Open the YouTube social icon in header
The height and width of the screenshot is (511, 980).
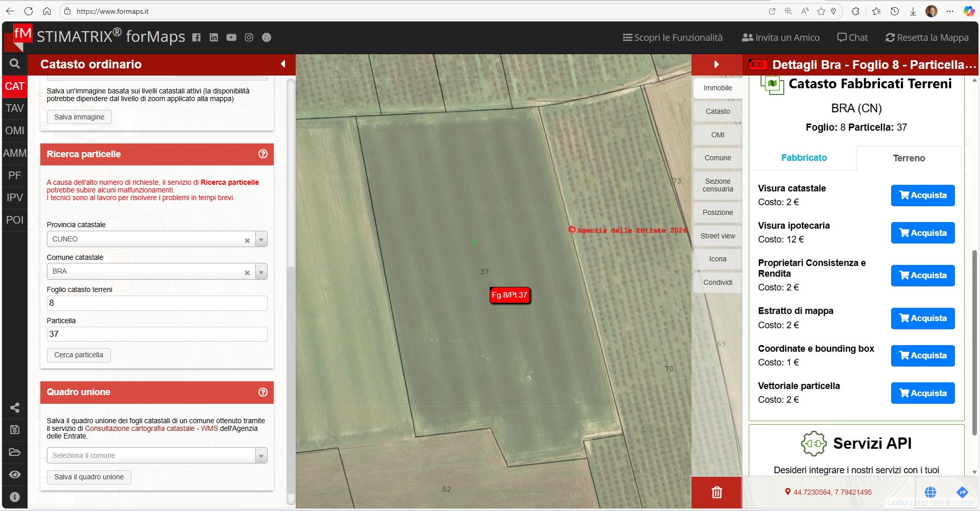point(231,37)
